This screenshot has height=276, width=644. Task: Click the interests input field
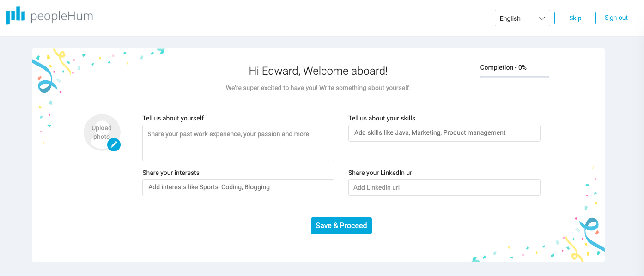point(238,187)
